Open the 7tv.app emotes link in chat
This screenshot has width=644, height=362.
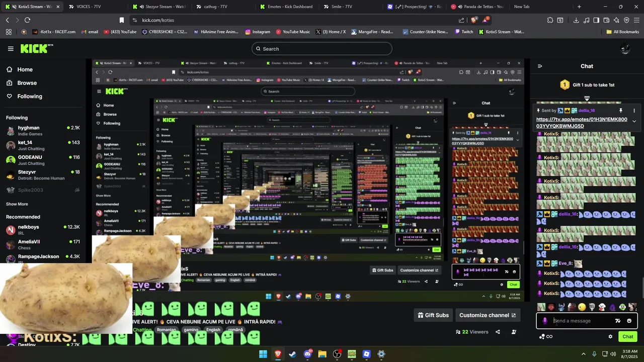coord(582,123)
